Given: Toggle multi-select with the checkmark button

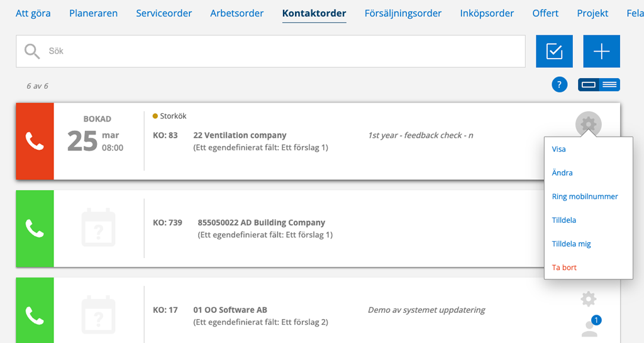Looking at the screenshot, I should pos(554,52).
